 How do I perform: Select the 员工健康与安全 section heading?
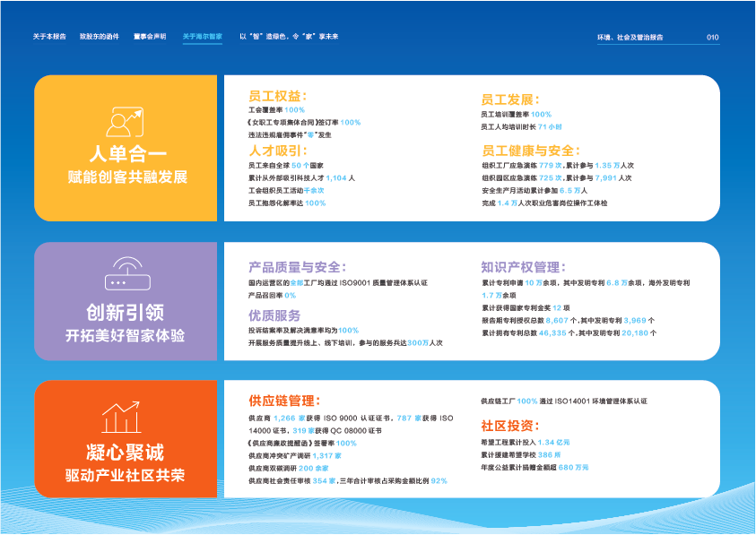[531, 151]
